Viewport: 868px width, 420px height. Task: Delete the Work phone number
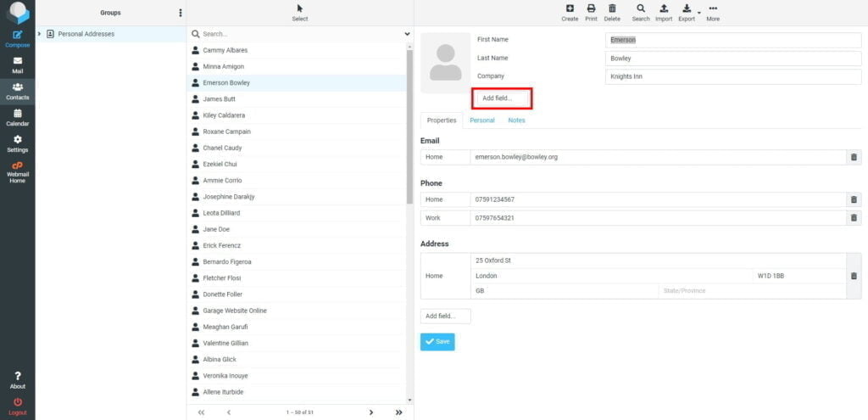[854, 218]
